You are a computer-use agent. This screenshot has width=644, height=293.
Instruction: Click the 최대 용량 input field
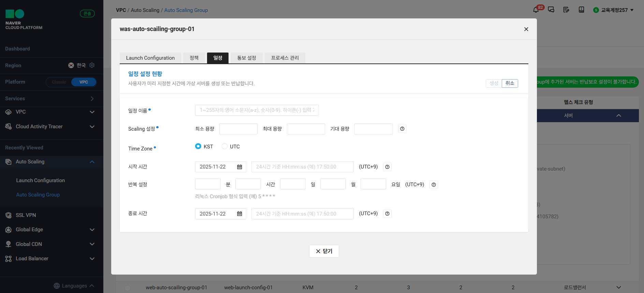[306, 129]
